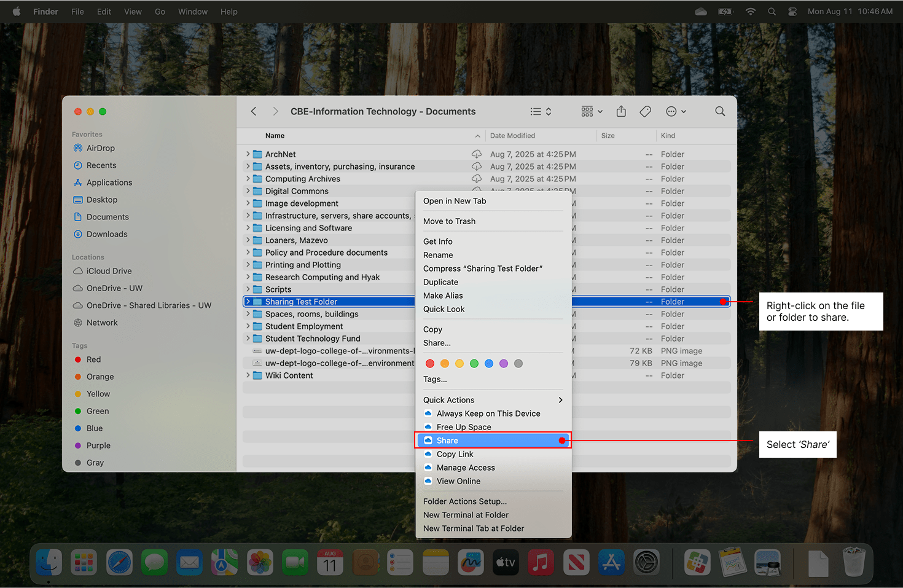The width and height of the screenshot is (903, 588).
Task: Open the Go menu in menu bar
Action: [x=160, y=11]
